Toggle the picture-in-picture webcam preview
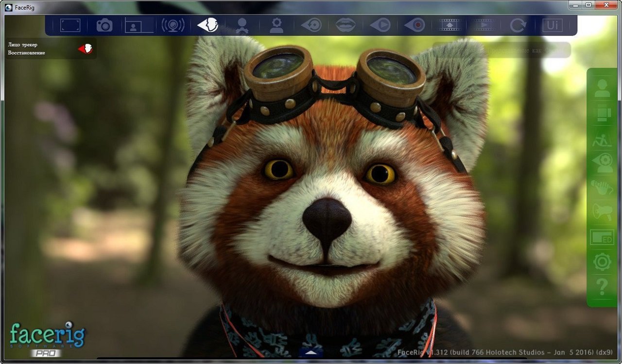The image size is (622, 364). [138, 25]
